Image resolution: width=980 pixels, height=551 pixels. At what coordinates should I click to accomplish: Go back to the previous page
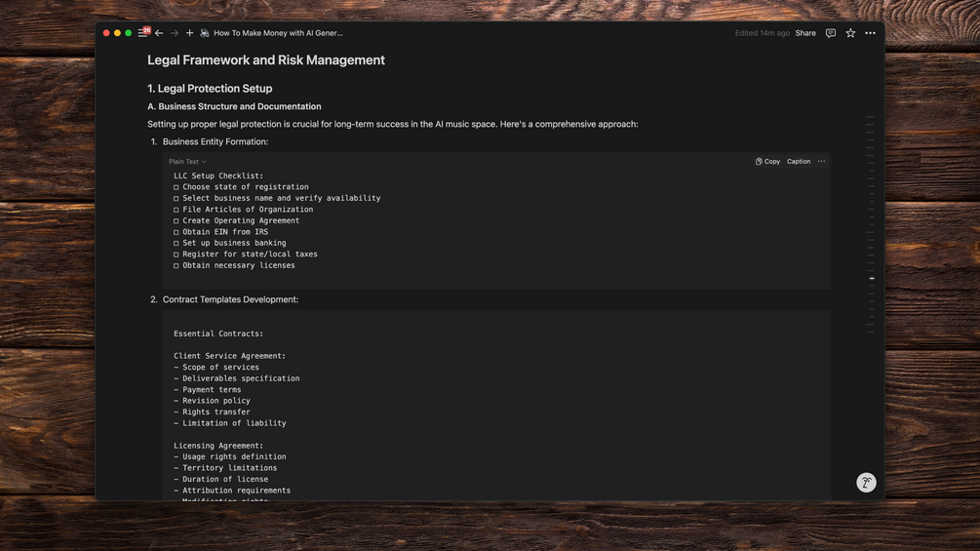[x=159, y=33]
